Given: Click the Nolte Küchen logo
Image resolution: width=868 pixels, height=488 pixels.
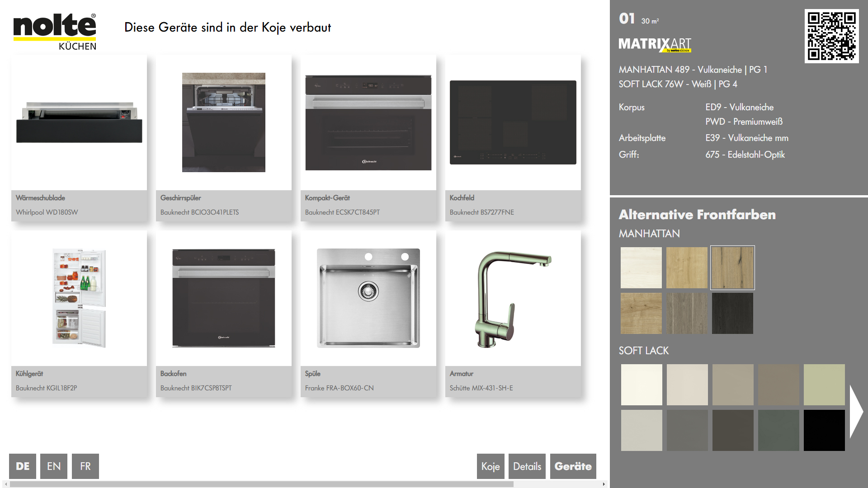Looking at the screenshot, I should point(55,32).
